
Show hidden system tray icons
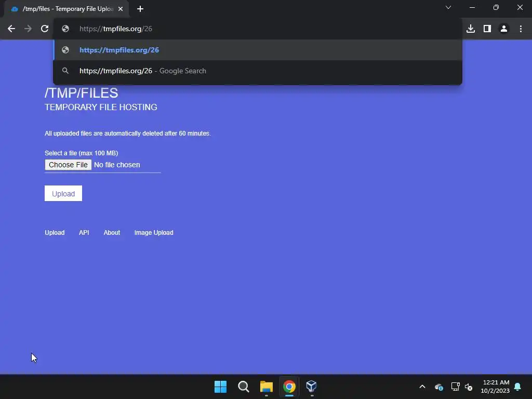tap(422, 387)
